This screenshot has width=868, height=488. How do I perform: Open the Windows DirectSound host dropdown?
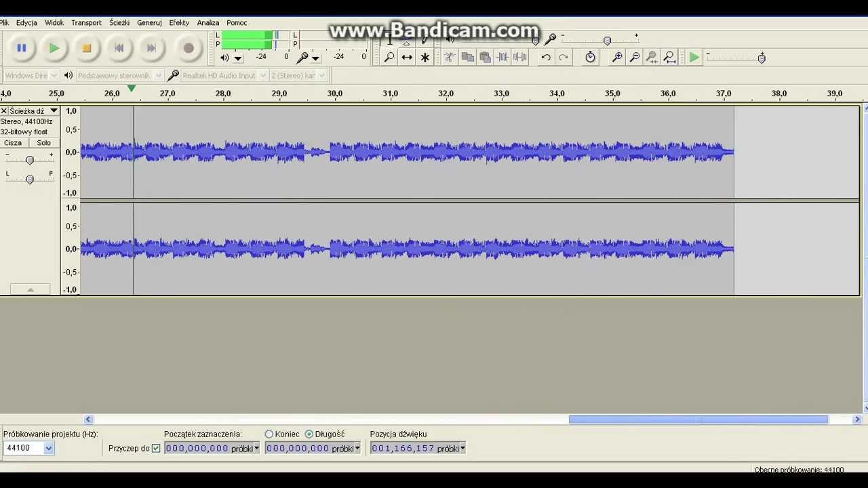pyautogui.click(x=31, y=75)
